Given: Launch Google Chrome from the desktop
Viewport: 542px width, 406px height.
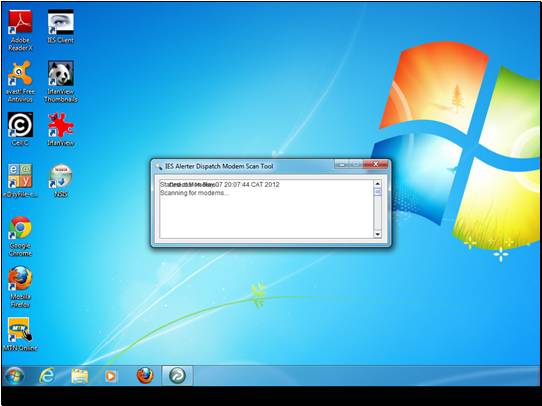Looking at the screenshot, I should tap(20, 236).
